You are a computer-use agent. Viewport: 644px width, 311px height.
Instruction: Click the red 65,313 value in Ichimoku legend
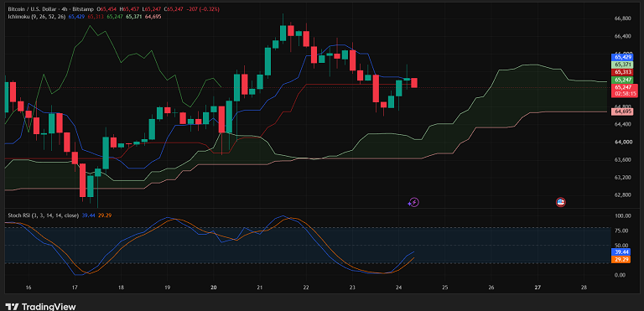(x=96, y=17)
